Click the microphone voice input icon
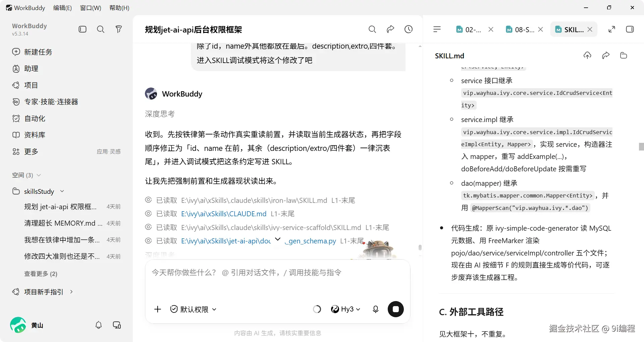Screen dimensions: 644x342 [x=376, y=309]
